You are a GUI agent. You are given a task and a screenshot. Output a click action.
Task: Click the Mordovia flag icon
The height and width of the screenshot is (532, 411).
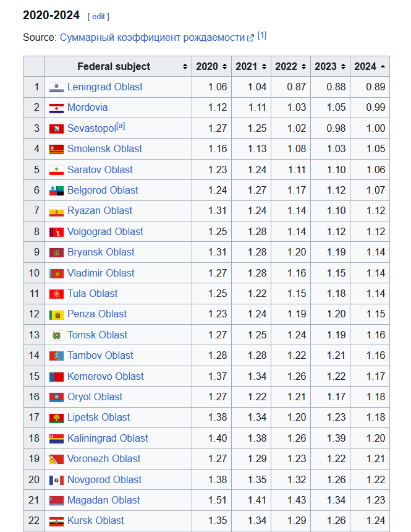[x=56, y=108]
